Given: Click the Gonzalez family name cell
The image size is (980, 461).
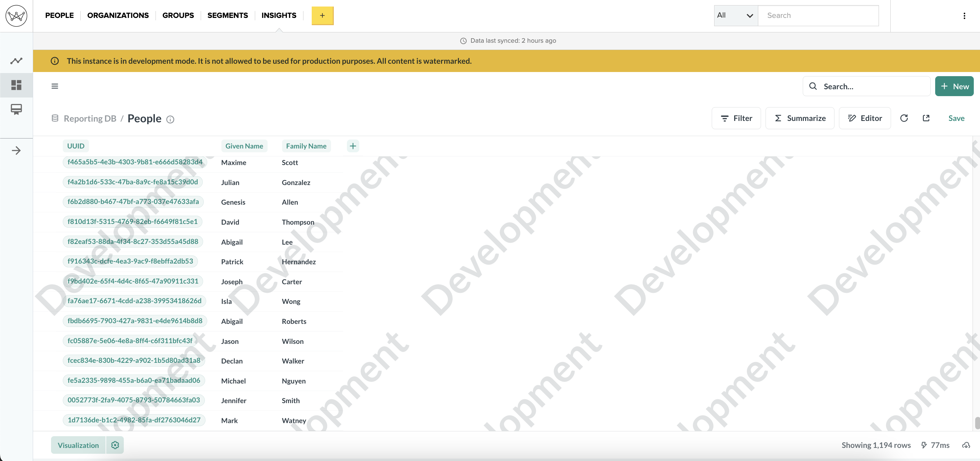Looking at the screenshot, I should click(x=296, y=182).
